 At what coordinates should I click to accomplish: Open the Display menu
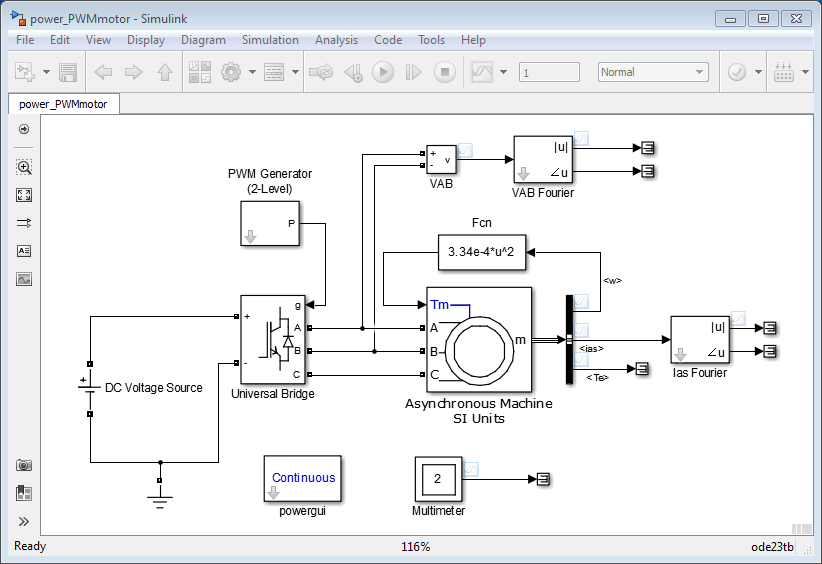point(146,40)
